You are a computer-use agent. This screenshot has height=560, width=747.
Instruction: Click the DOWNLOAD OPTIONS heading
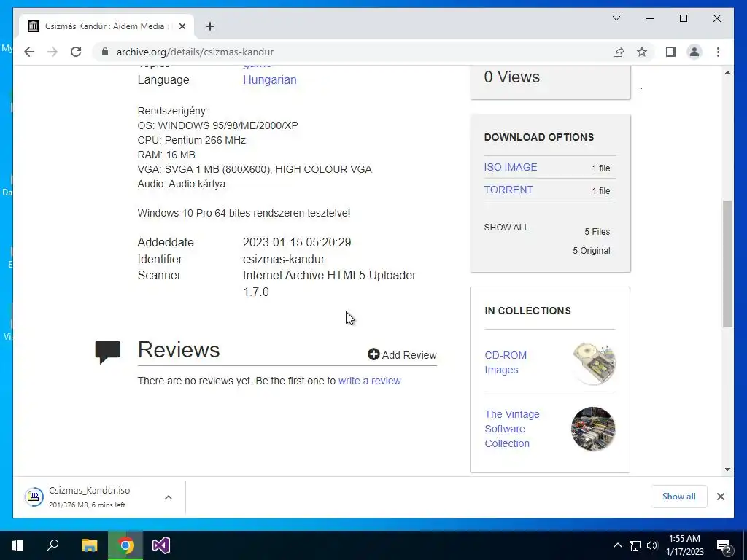click(x=539, y=137)
